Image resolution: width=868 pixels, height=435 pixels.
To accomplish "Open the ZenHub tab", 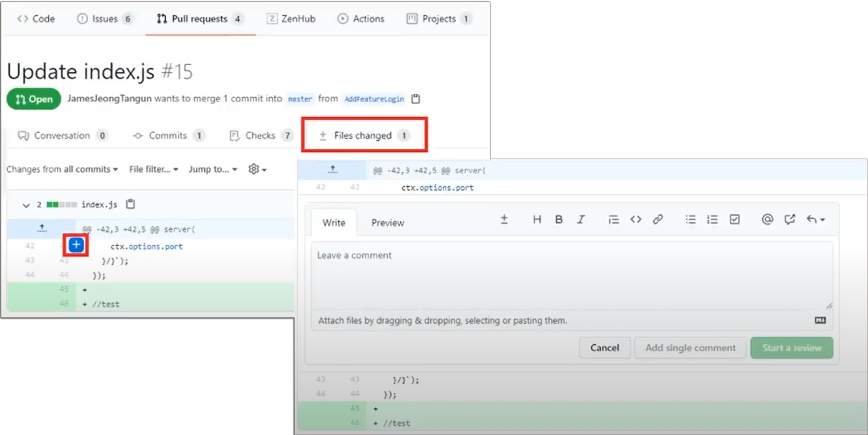I will pos(291,19).
